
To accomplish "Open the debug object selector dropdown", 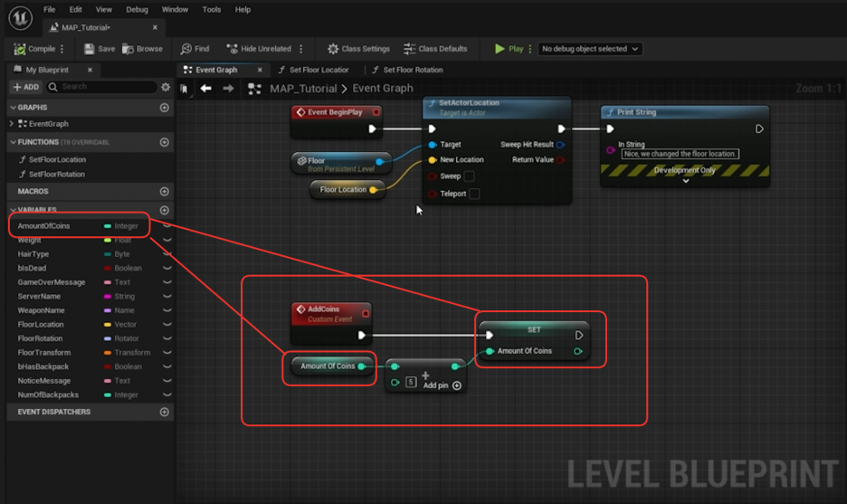I will point(590,49).
